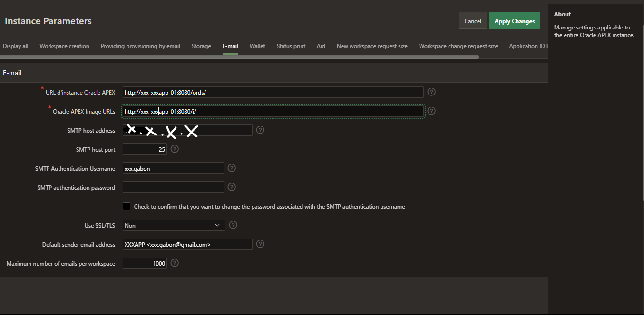The image size is (644, 315).
Task: Open help for SMTP host port
Action: (x=175, y=149)
